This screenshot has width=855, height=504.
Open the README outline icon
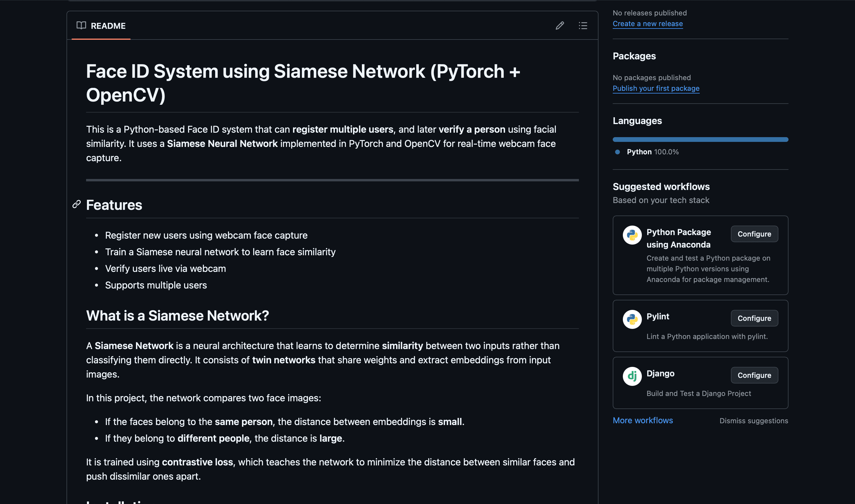pos(583,26)
